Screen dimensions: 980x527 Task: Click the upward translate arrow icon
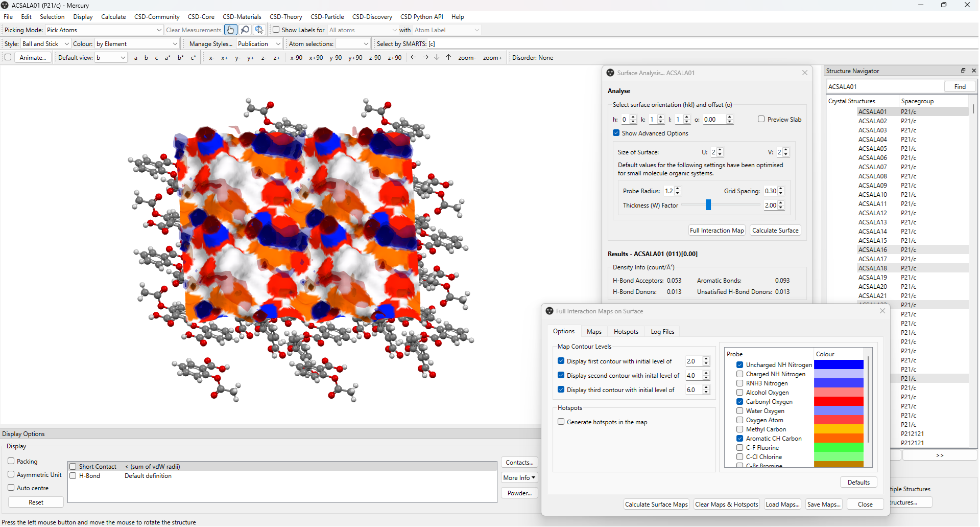point(448,57)
